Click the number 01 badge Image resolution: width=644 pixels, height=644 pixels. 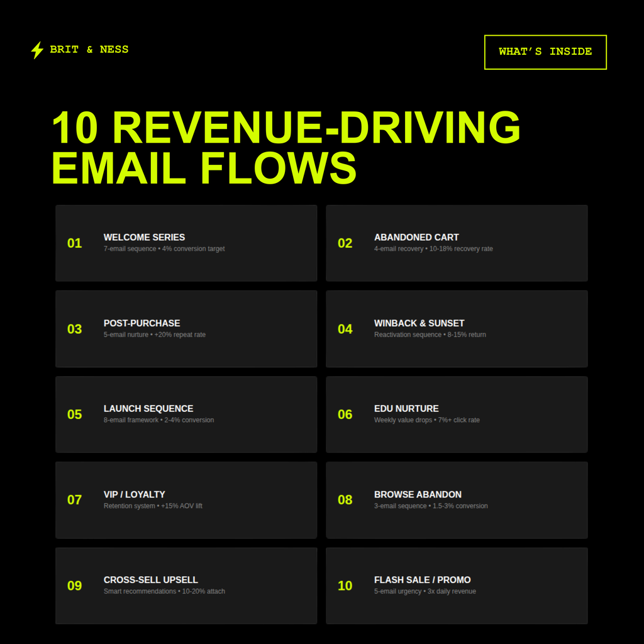point(74,243)
